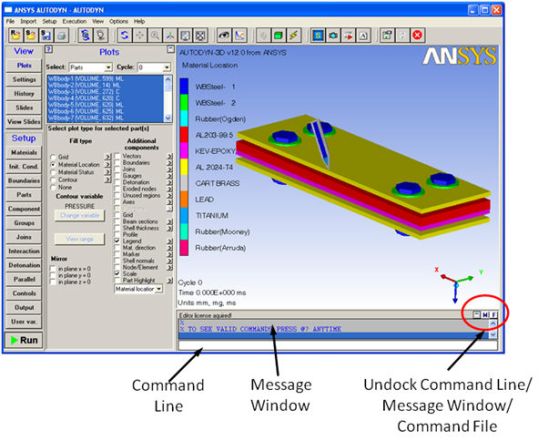This screenshot has width=550, height=441.
Task: Check the mirror in plane x = 0 box
Action: [x=53, y=269]
